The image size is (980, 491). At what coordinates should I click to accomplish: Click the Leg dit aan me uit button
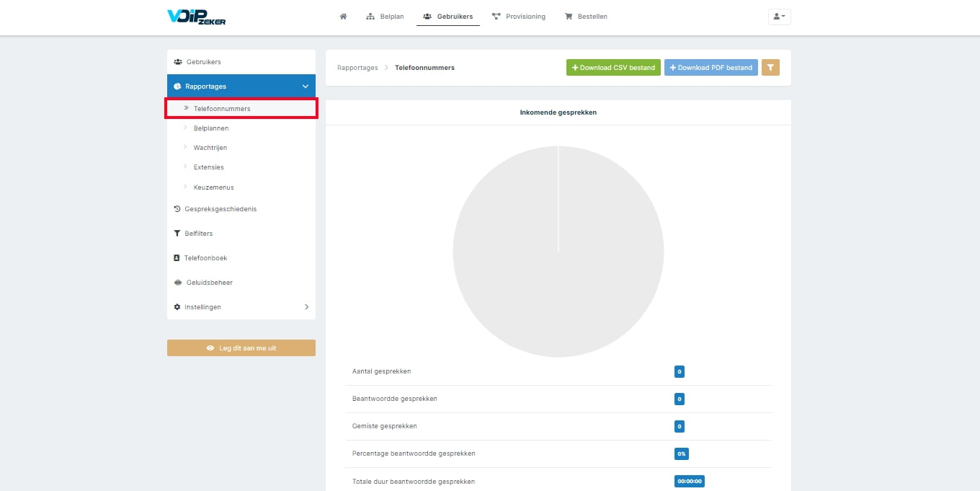241,348
